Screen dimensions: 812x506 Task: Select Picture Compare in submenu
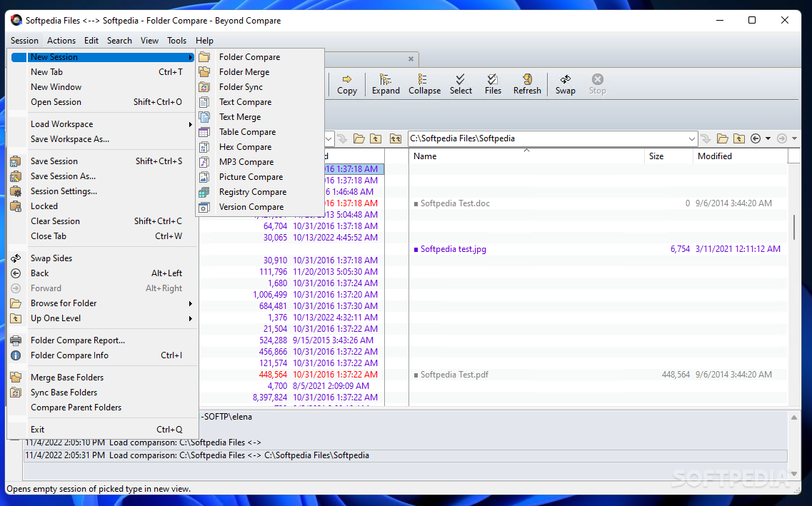point(259,177)
